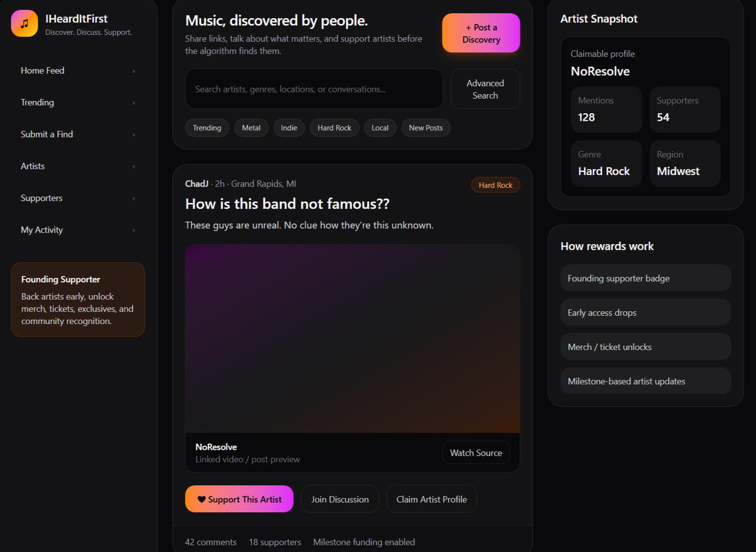The image size is (756, 552).
Task: Open Submit a Find in sidebar
Action: tap(47, 134)
